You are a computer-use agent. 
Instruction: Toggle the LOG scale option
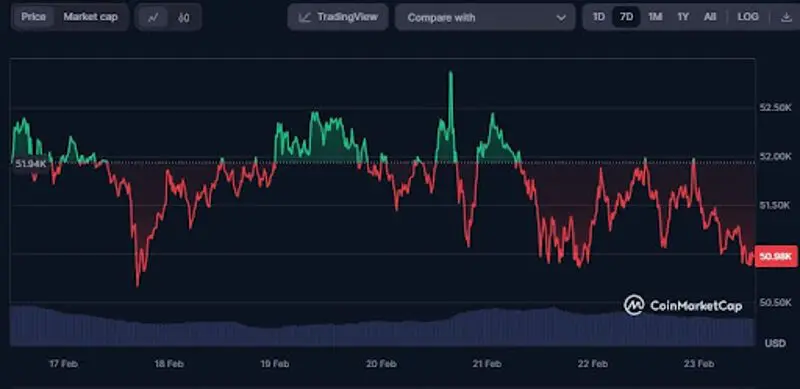coord(747,17)
